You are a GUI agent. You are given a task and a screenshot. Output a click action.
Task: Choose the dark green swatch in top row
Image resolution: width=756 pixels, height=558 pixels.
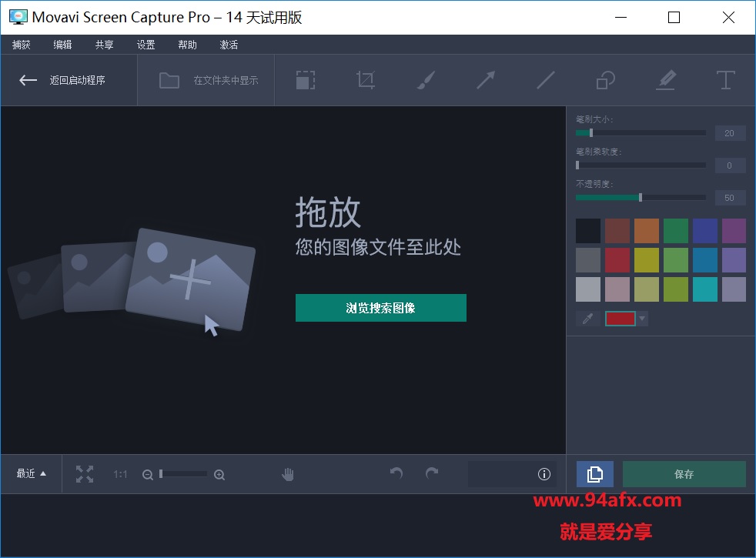point(675,231)
